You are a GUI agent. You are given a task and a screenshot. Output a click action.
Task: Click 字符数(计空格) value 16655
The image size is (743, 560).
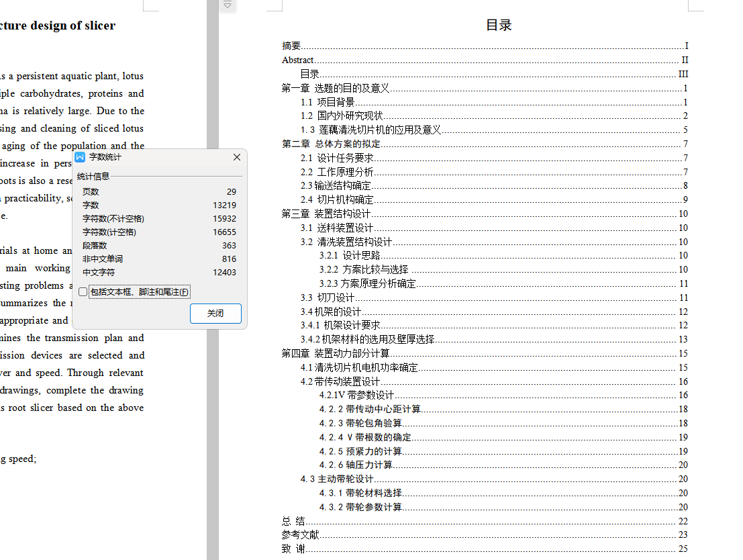coord(225,232)
